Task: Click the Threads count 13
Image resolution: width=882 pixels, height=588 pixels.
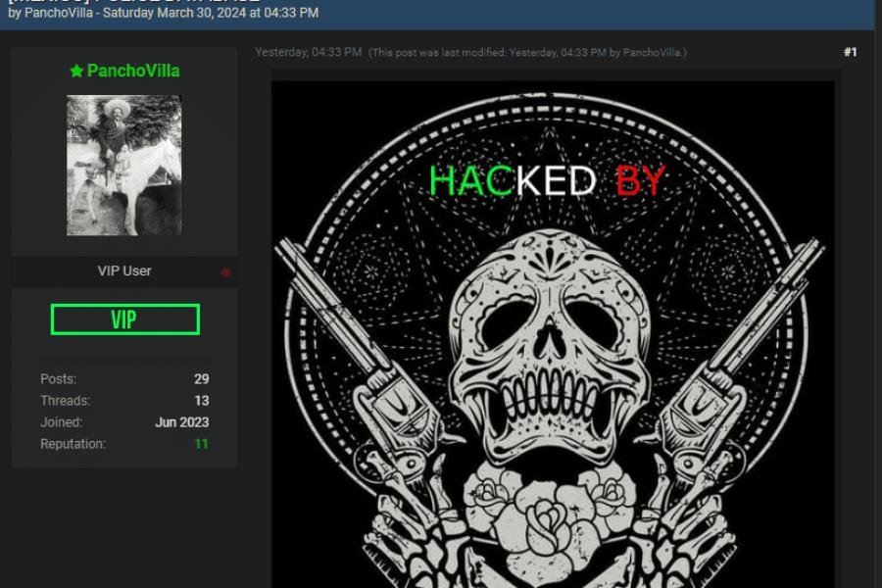Action: [201, 401]
